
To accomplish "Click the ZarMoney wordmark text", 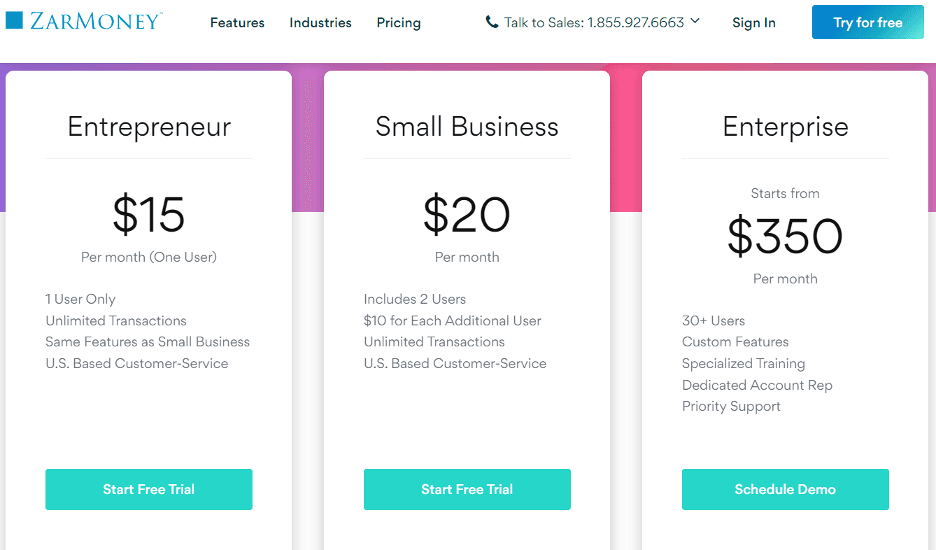I will (x=96, y=21).
